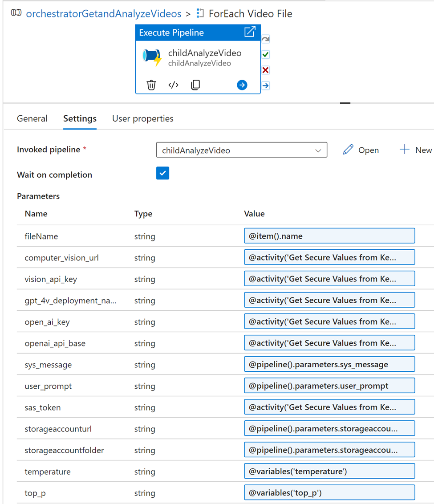The height and width of the screenshot is (504, 434).
Task: Click the pipeline icon before the breadcrumb
Action: coord(16,12)
